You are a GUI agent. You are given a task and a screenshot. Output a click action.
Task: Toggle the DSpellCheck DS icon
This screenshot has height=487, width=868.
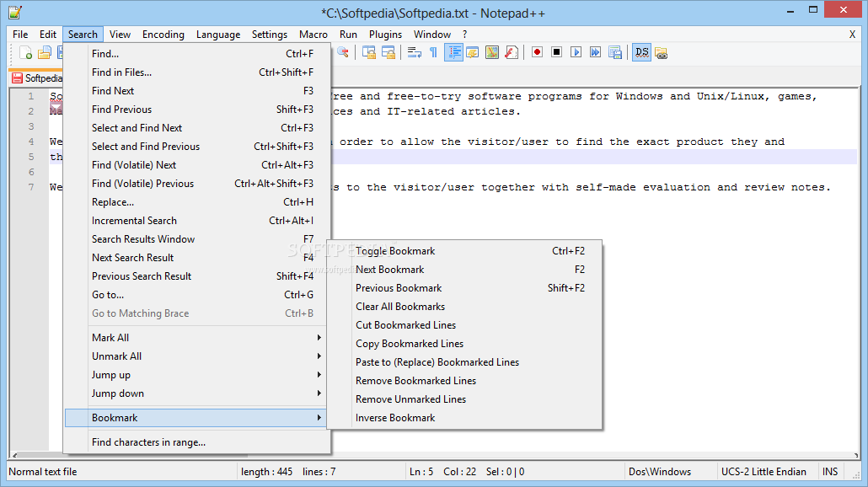pyautogui.click(x=641, y=52)
